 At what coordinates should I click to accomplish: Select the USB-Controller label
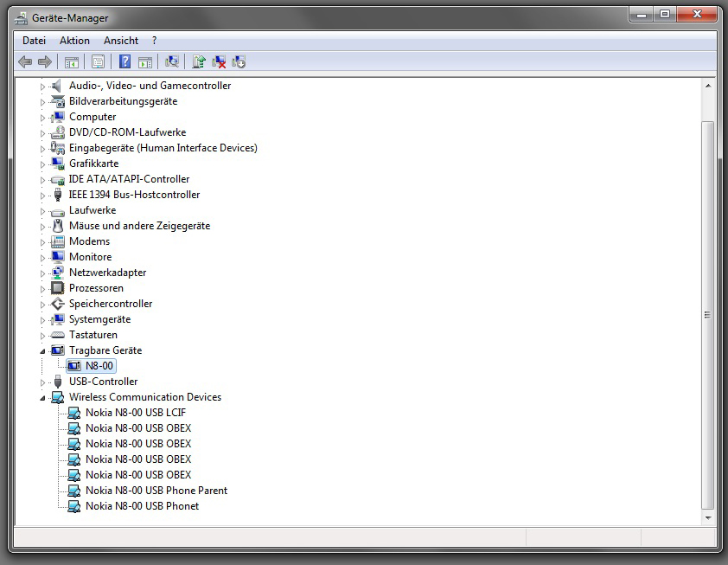104,382
